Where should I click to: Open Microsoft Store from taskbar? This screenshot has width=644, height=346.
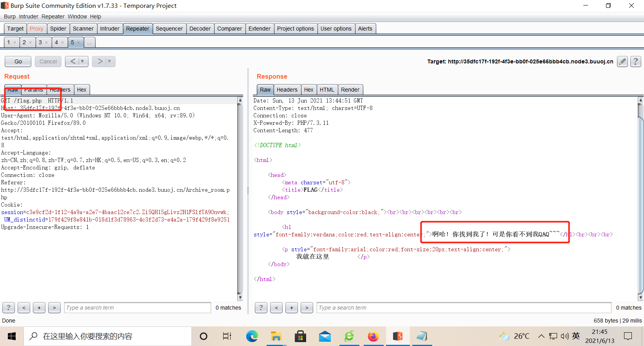[300, 336]
